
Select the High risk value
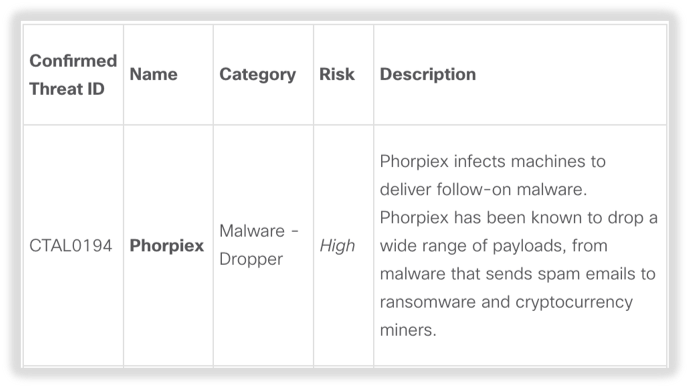pos(337,246)
